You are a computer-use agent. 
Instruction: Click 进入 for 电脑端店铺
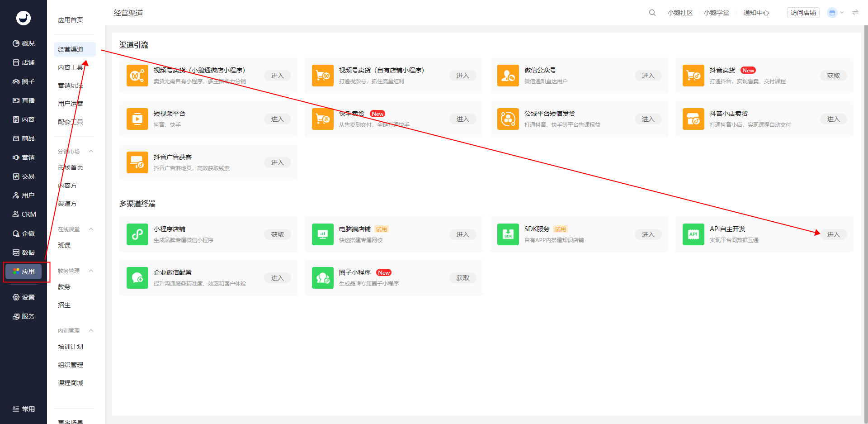tap(462, 234)
